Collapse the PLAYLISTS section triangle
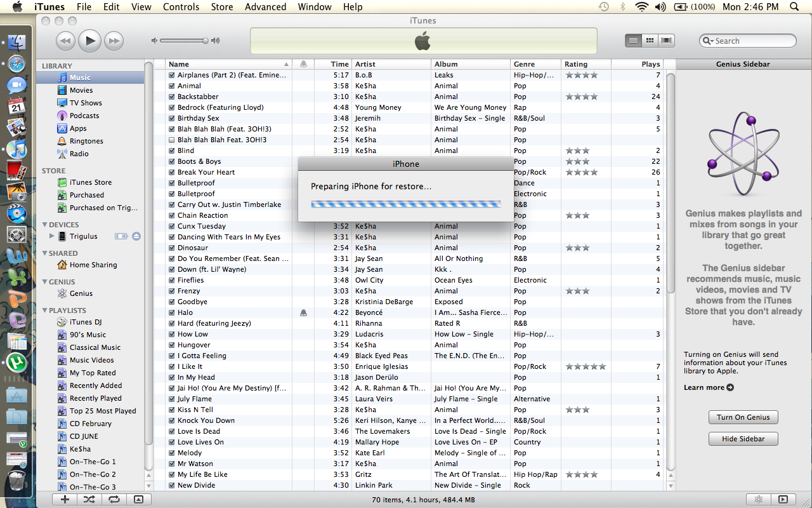Viewport: 812px width, 508px height. (x=44, y=311)
